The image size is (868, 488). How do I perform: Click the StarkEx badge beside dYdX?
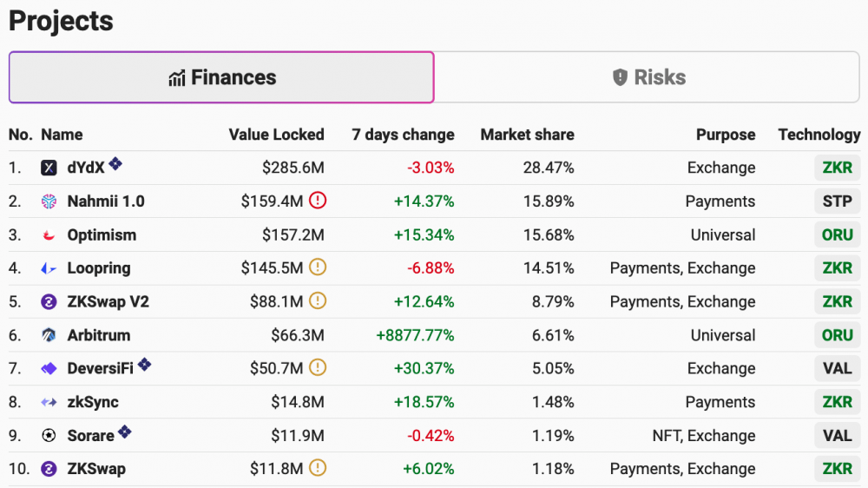coord(115,163)
